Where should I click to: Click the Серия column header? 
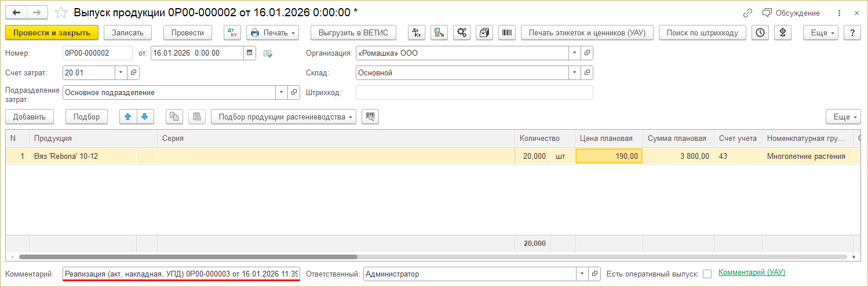point(336,139)
